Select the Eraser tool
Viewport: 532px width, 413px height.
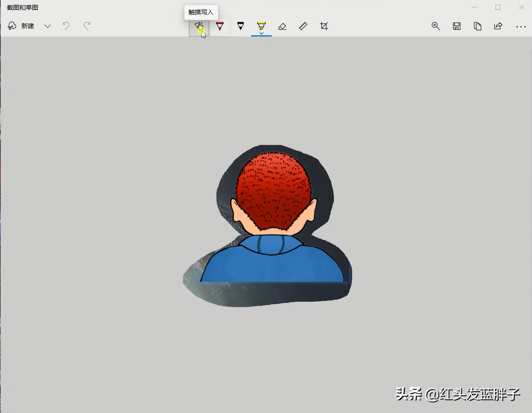pyautogui.click(x=282, y=26)
